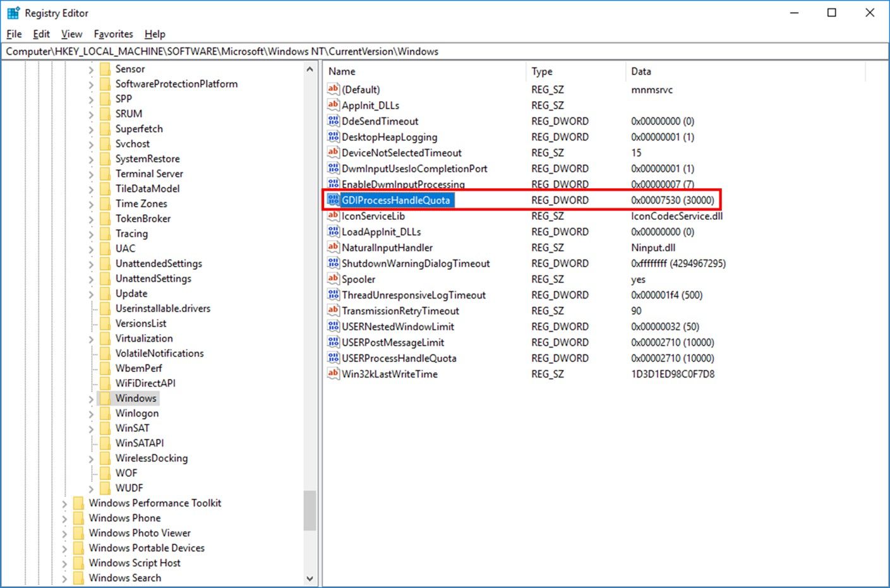The width and height of the screenshot is (890, 588).
Task: Click the DWORD icon beside DesktopHeapLogging
Action: pyautogui.click(x=334, y=136)
